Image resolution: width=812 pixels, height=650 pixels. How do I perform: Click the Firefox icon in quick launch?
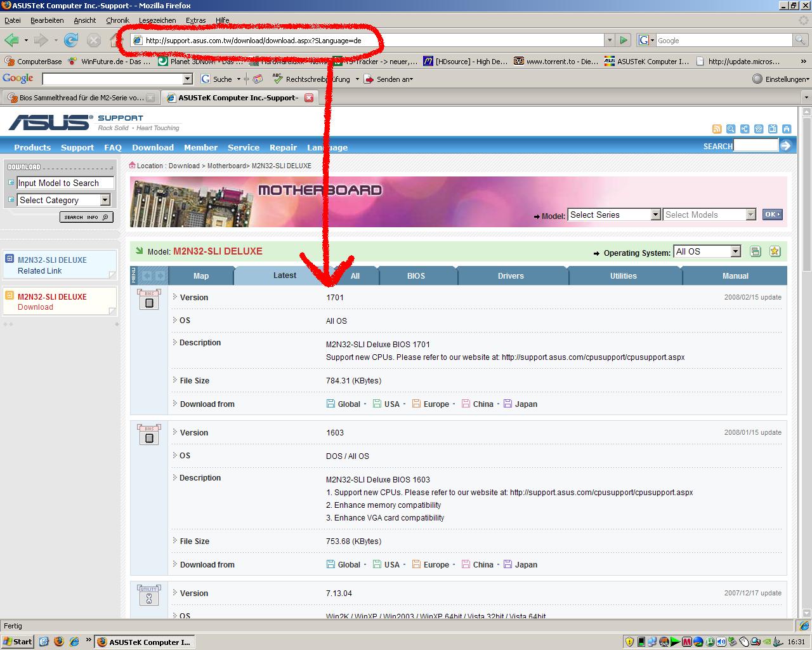click(x=59, y=642)
